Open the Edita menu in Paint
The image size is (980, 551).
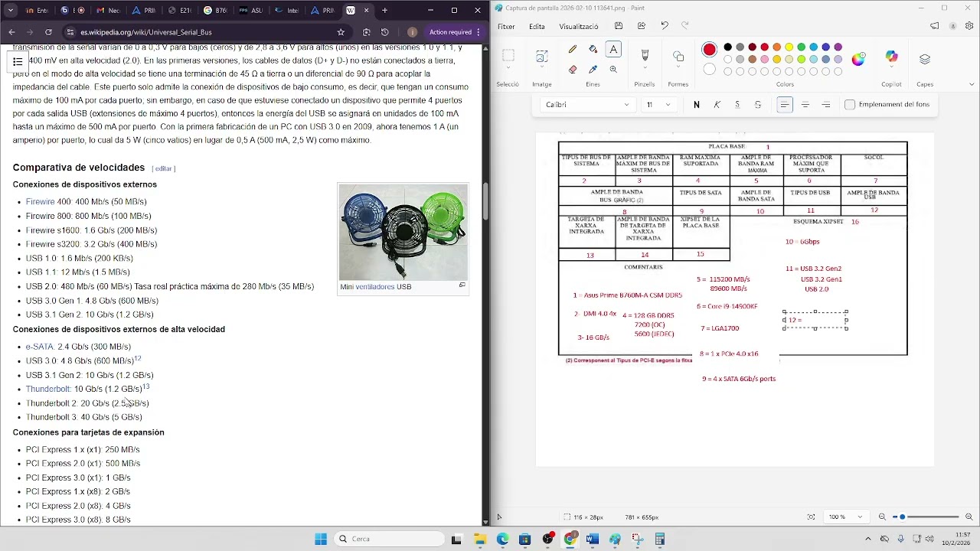pyautogui.click(x=537, y=26)
